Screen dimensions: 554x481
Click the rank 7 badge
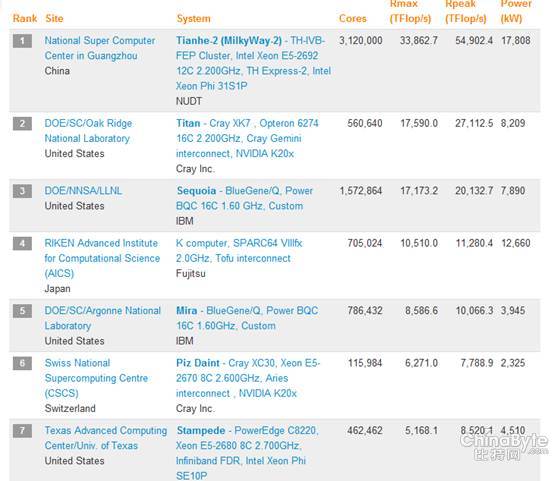click(22, 431)
